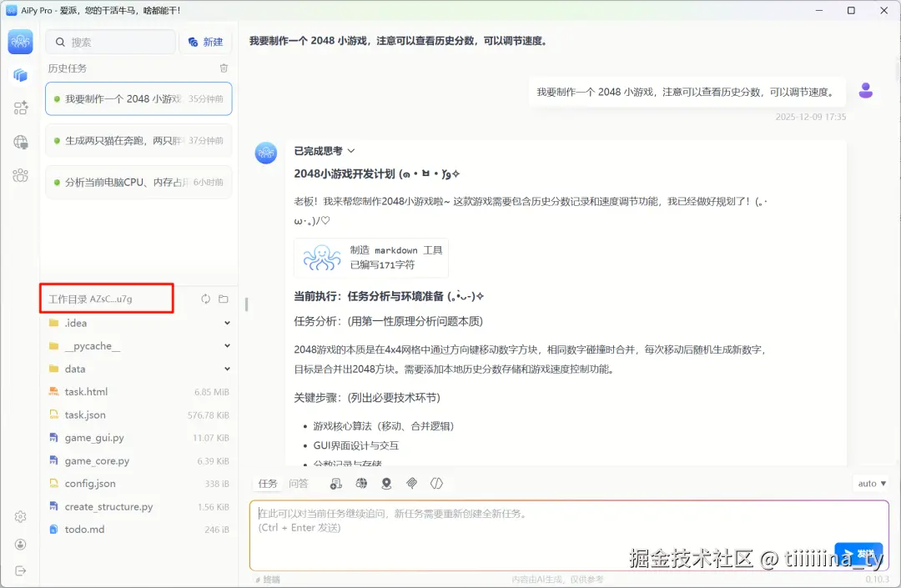Image resolution: width=901 pixels, height=588 pixels.
Task: Open the globe monitor icon in sidebar
Action: pyautogui.click(x=21, y=142)
